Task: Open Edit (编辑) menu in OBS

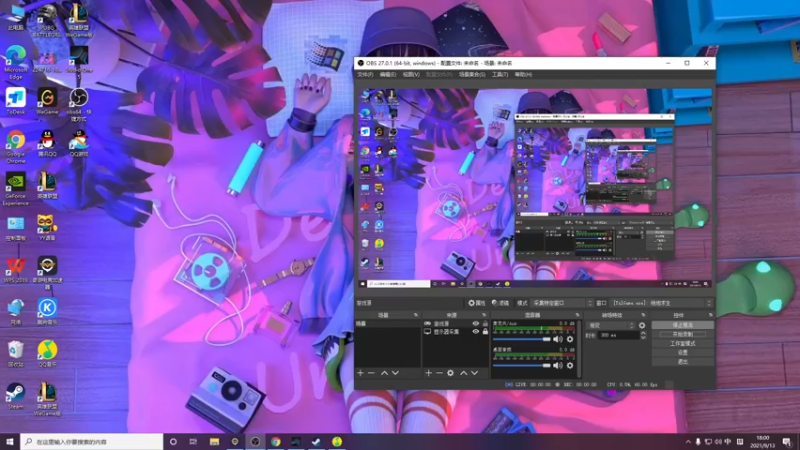Action: (388, 74)
